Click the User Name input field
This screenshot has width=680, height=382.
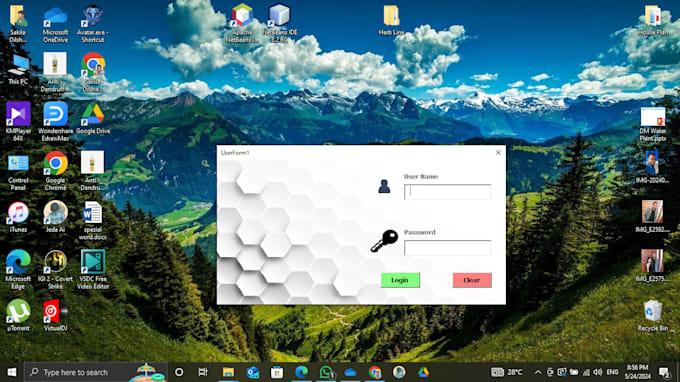point(448,192)
